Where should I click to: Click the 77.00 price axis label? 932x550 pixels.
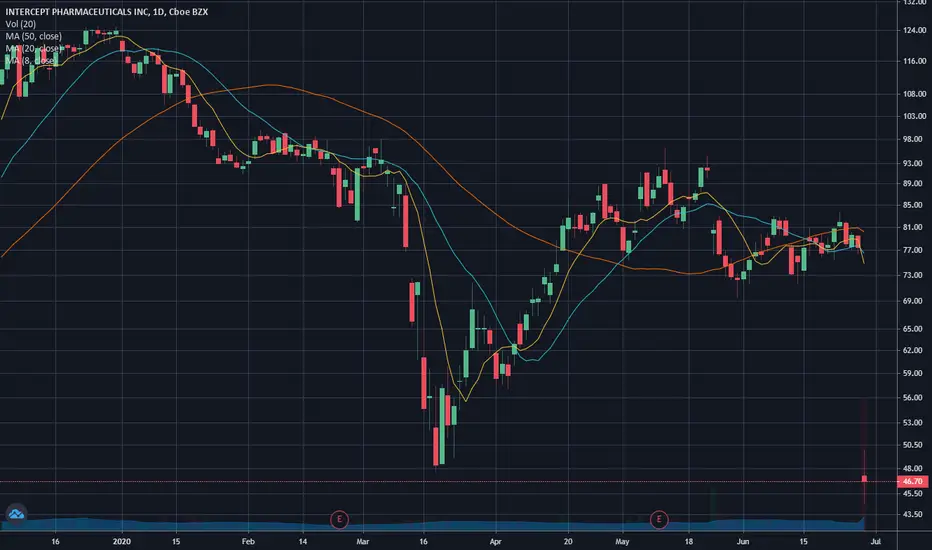pyautogui.click(x=912, y=250)
